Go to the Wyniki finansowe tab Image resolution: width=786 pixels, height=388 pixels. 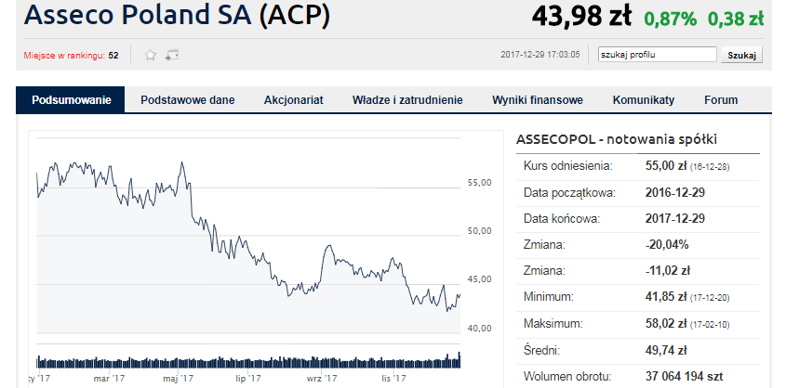coord(537,100)
